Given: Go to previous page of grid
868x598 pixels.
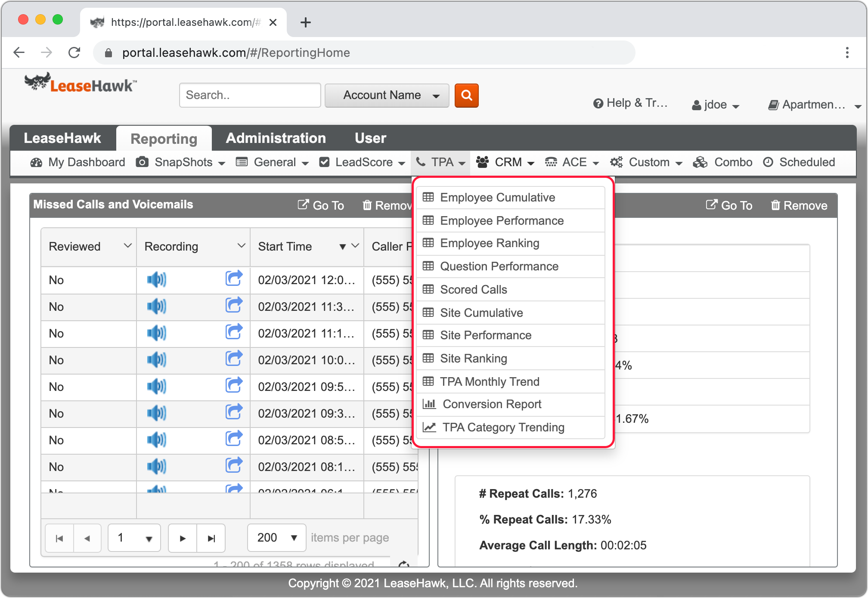Looking at the screenshot, I should pos(87,538).
